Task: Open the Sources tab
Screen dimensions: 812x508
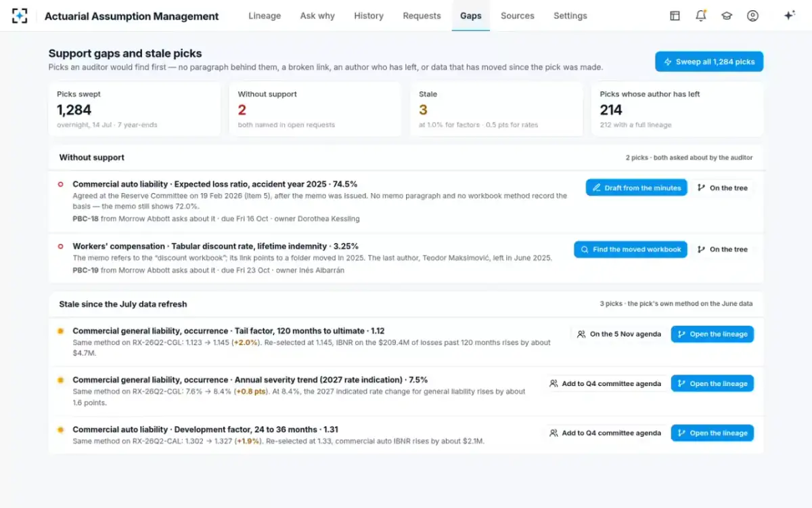Action: (518, 16)
